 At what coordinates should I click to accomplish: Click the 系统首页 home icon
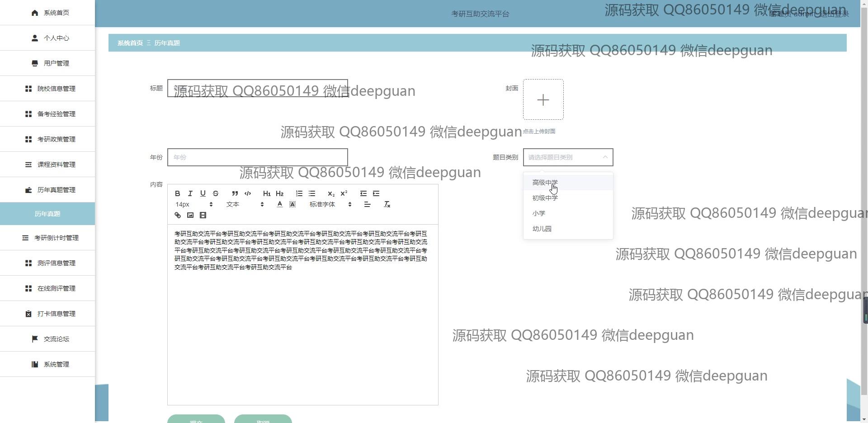point(35,13)
